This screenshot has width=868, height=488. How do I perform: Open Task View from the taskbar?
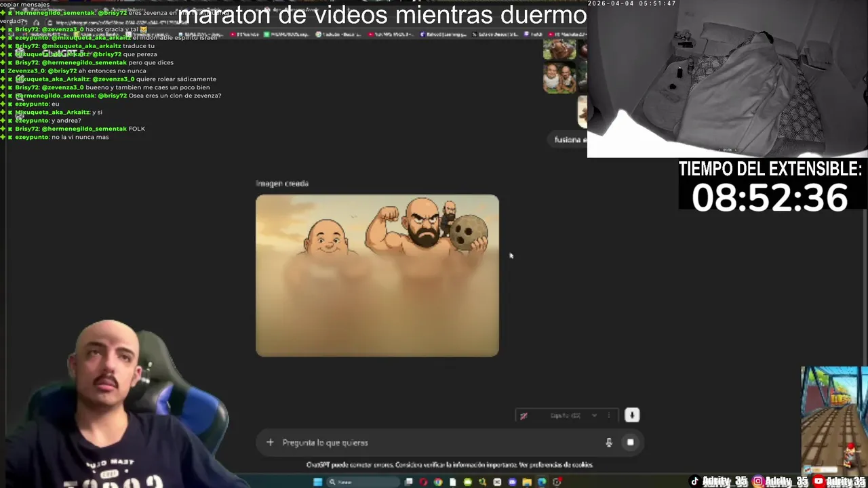(x=408, y=482)
